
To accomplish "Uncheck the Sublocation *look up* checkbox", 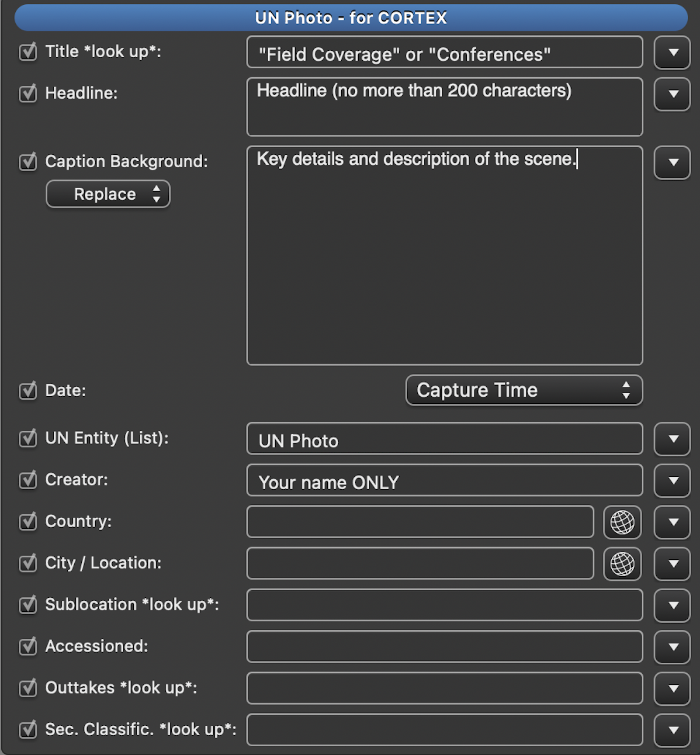I will pyautogui.click(x=28, y=604).
